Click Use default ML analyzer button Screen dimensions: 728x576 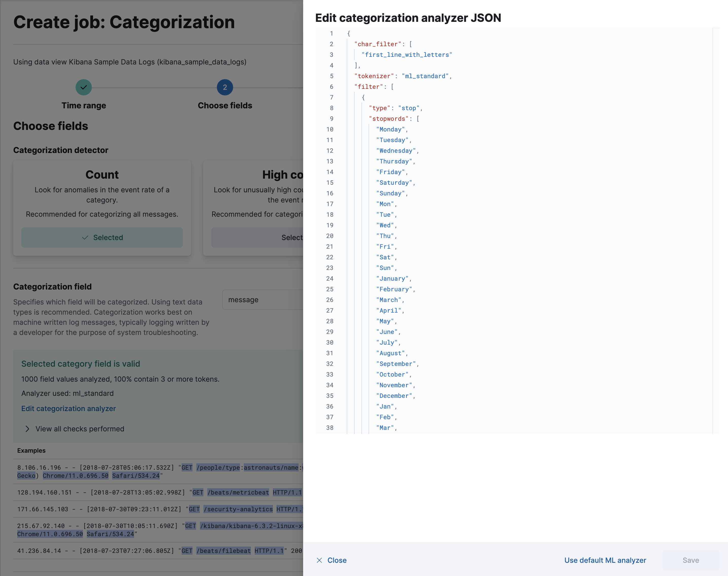pyautogui.click(x=604, y=560)
